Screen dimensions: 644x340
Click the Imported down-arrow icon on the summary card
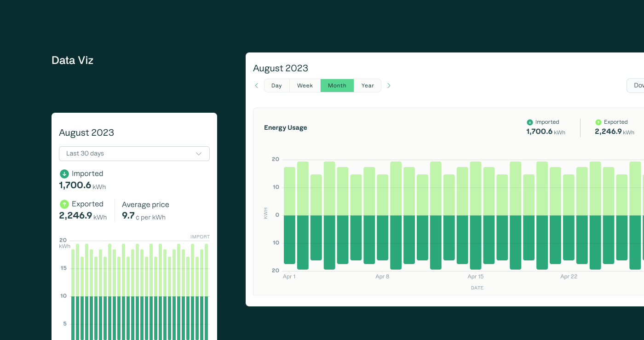click(64, 174)
